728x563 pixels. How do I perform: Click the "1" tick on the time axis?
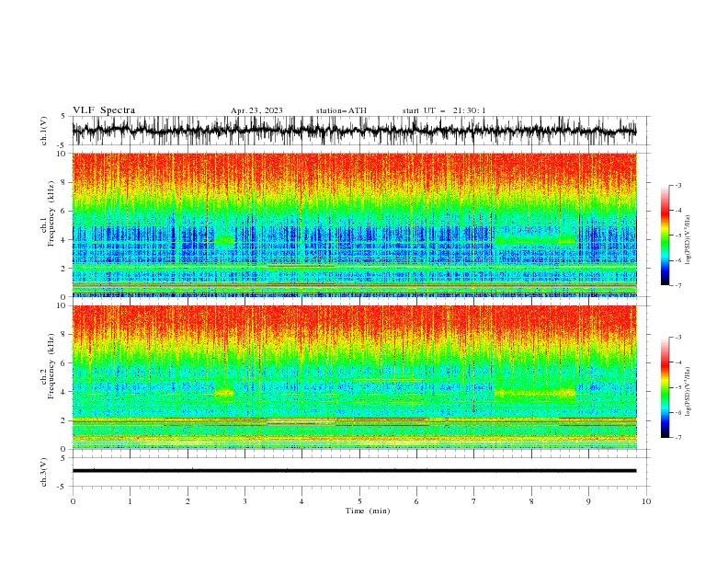coord(130,501)
